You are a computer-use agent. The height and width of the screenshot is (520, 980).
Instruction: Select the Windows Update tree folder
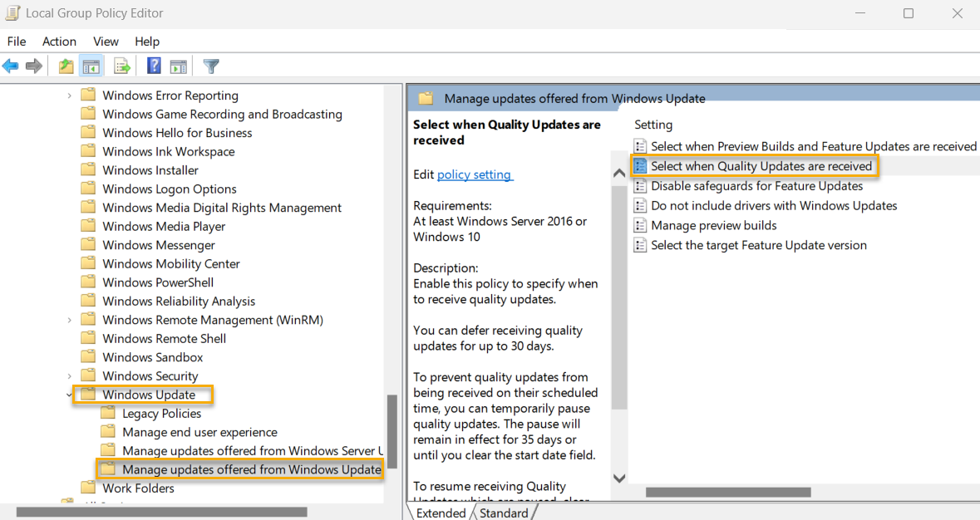143,394
